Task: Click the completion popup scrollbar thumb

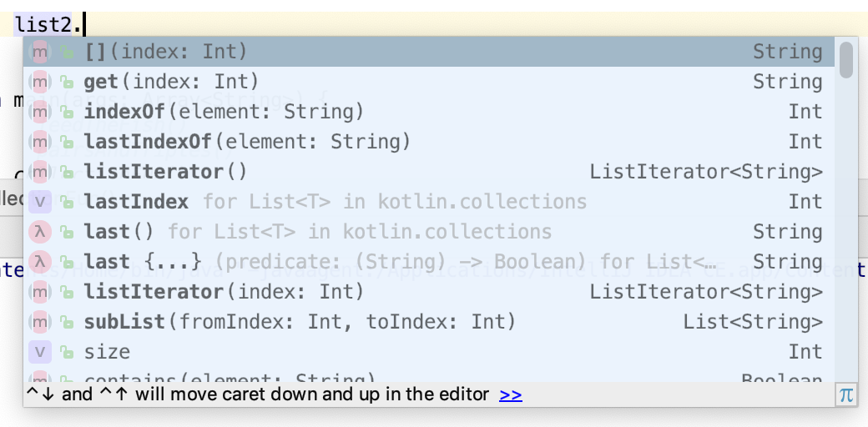Action: pyautogui.click(x=846, y=60)
